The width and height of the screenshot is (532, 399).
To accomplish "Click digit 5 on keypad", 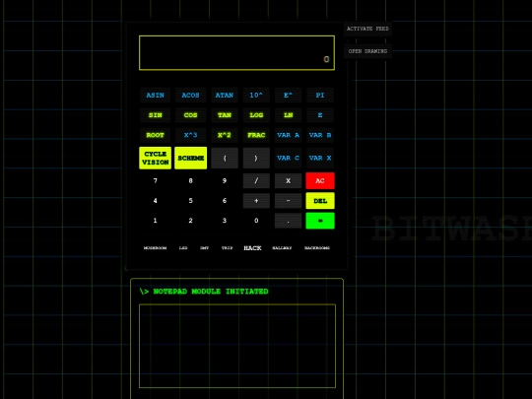I will [x=190, y=201].
